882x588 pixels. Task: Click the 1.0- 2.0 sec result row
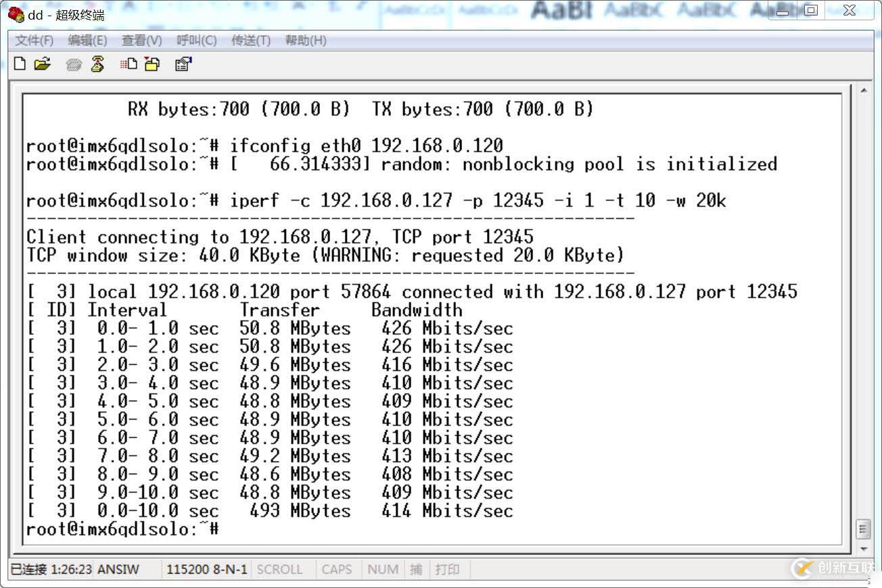click(270, 347)
